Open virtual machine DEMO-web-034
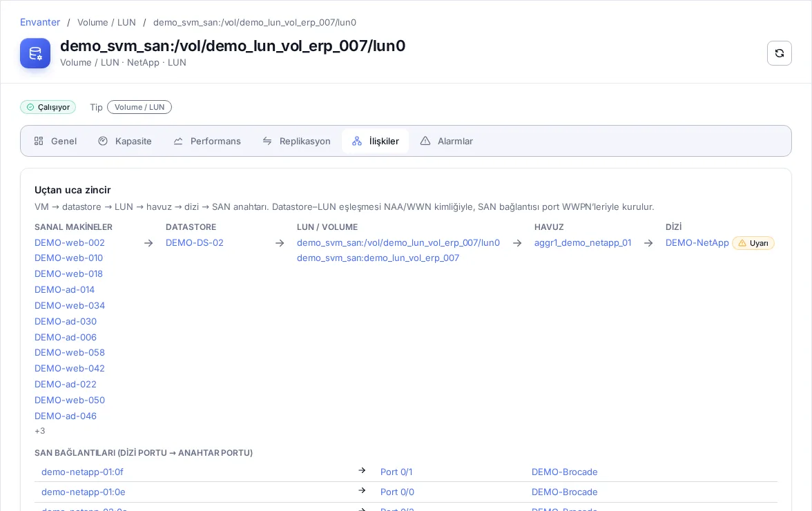812x511 pixels. (69, 306)
